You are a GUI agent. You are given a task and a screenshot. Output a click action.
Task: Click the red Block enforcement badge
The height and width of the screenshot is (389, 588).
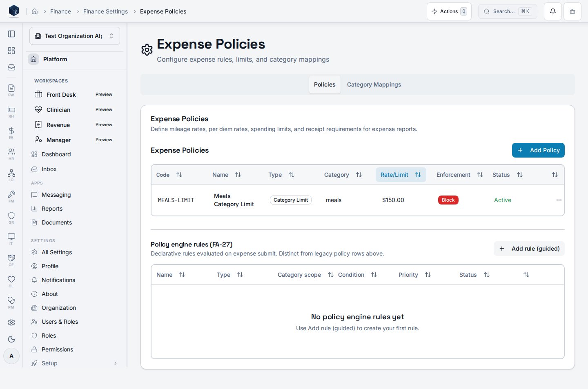448,200
